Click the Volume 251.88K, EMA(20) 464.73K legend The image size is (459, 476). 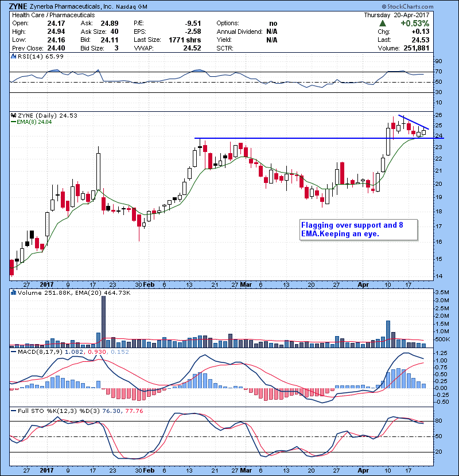point(74,292)
